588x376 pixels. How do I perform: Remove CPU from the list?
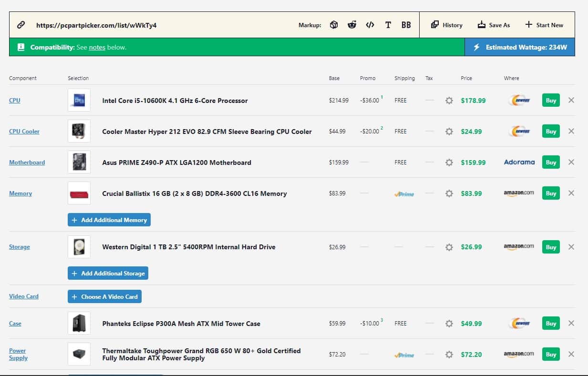[x=571, y=100]
